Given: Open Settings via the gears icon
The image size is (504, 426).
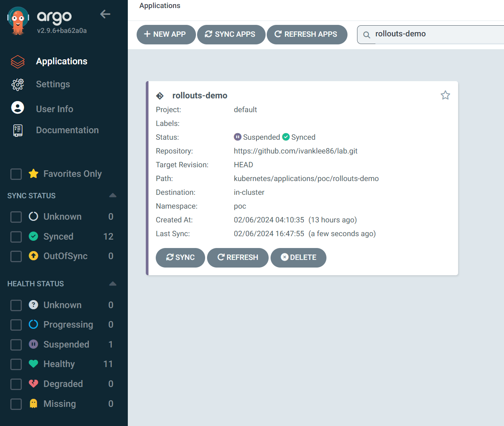Looking at the screenshot, I should click(18, 85).
